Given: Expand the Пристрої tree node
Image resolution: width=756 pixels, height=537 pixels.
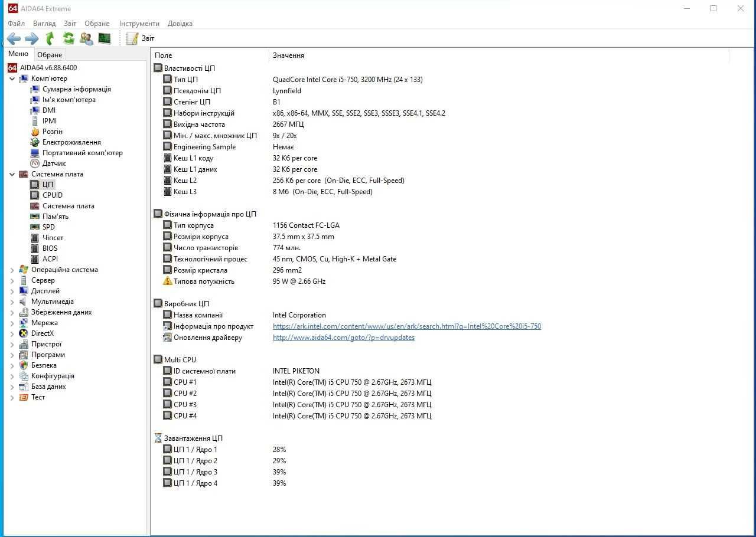Looking at the screenshot, I should 12,344.
